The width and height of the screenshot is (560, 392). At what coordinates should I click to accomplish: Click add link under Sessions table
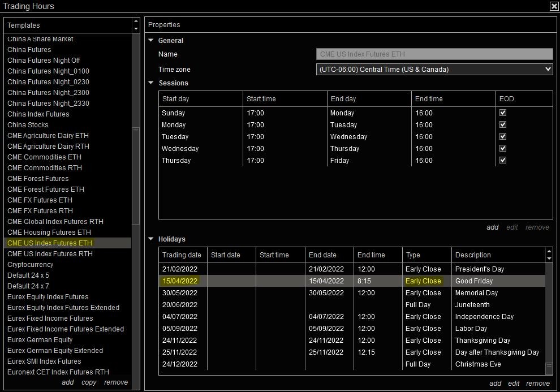coord(492,227)
